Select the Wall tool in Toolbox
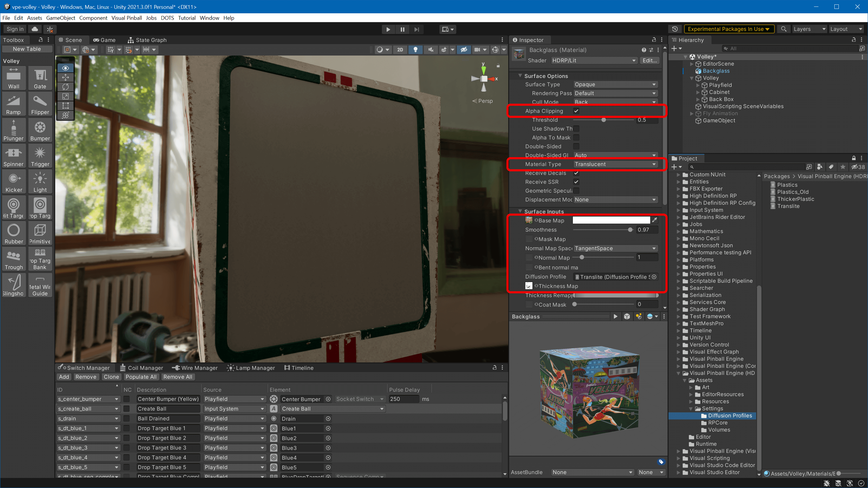Image resolution: width=868 pixels, height=488 pixels. point(14,78)
